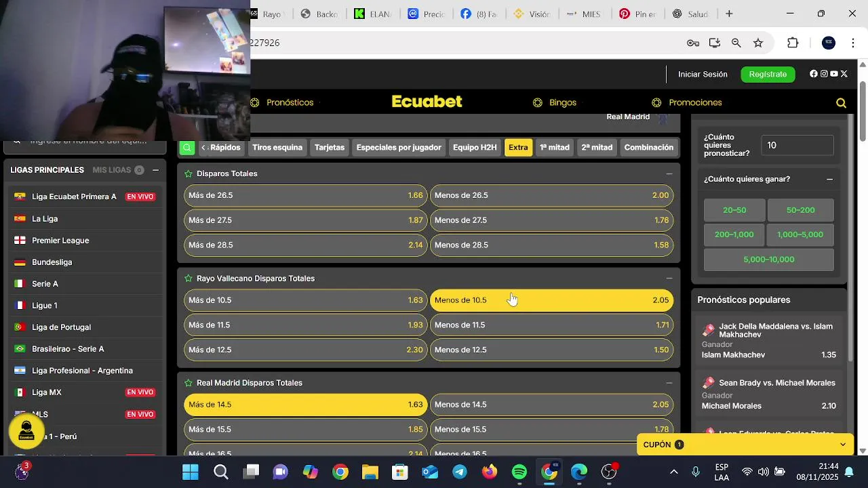
Task: Bookmark this page with the star icon
Action: [758, 43]
